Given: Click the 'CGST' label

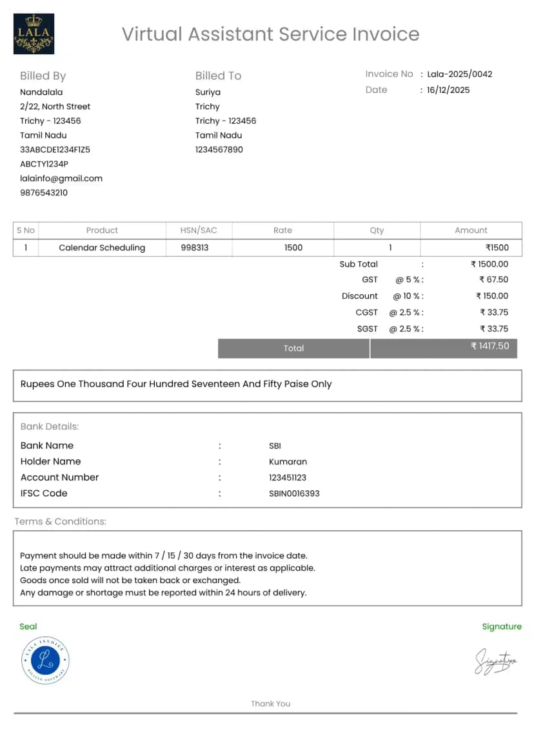Looking at the screenshot, I should pos(367,312).
